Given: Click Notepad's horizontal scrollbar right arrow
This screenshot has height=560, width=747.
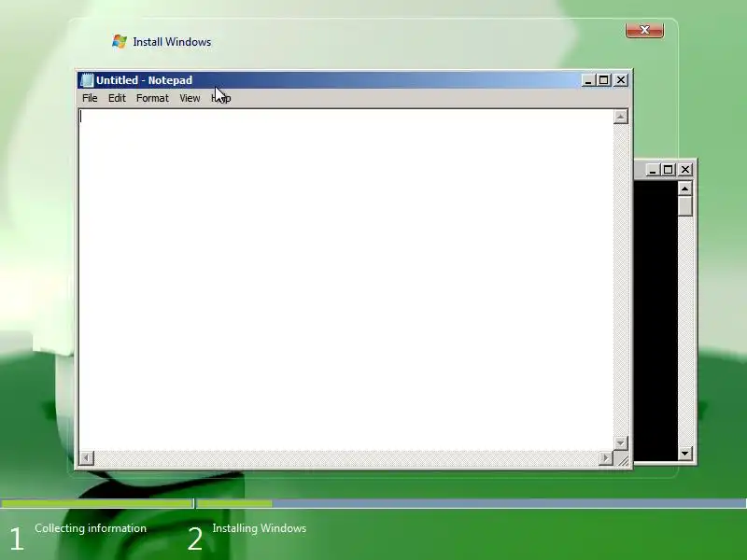Looking at the screenshot, I should pos(605,458).
